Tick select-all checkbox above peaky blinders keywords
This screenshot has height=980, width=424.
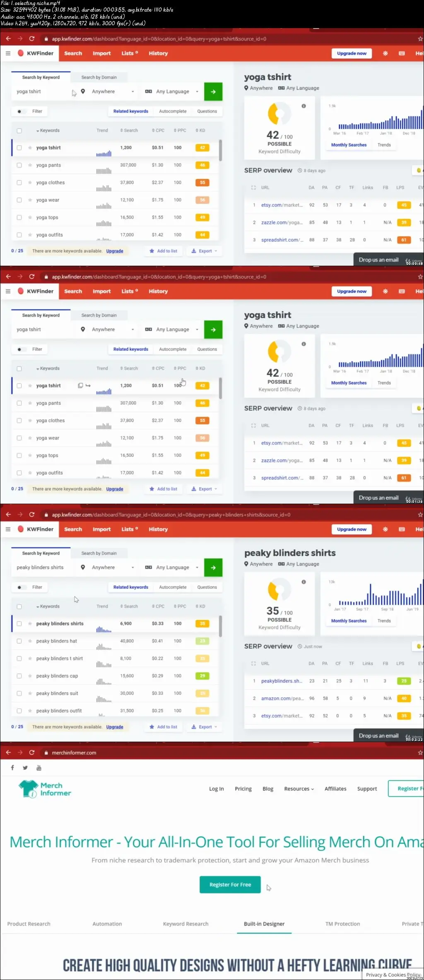pos(19,606)
